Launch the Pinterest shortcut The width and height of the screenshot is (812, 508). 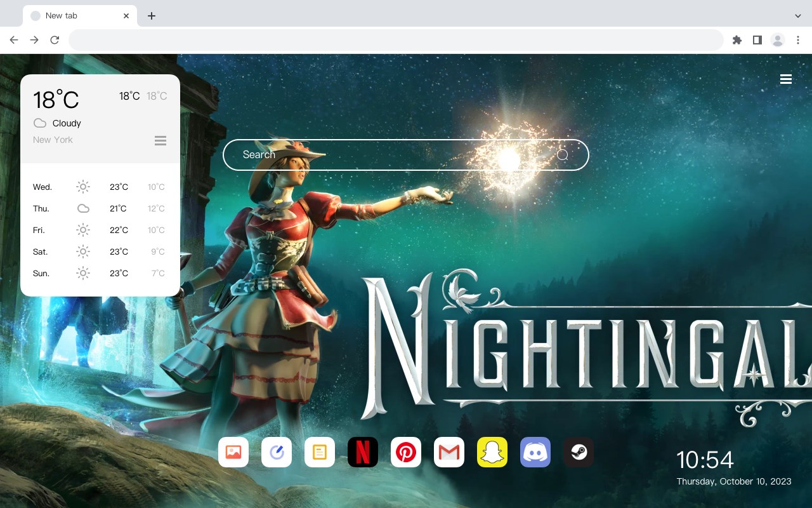[406, 452]
